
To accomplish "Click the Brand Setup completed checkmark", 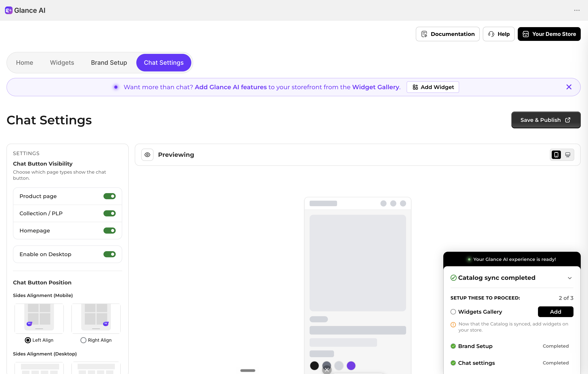I will pyautogui.click(x=453, y=346).
